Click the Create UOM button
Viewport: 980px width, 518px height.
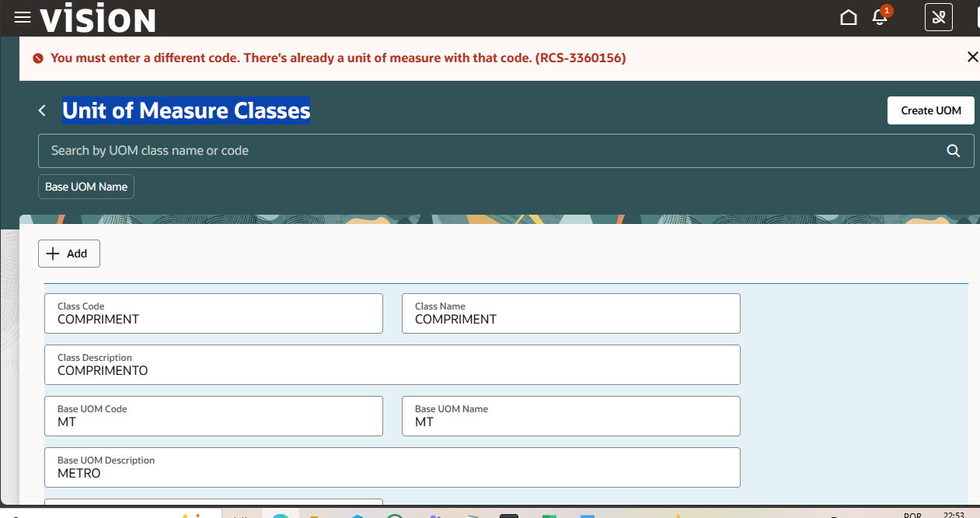930,110
